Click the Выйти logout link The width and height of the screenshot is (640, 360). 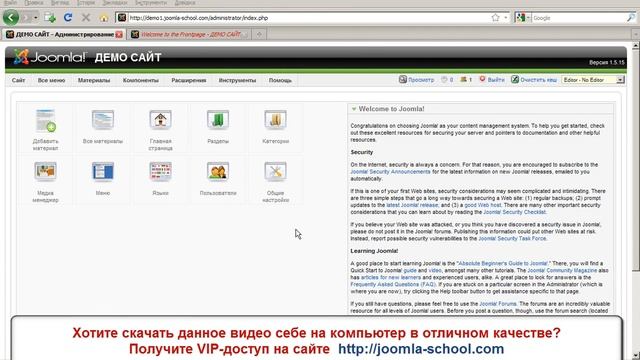click(x=492, y=80)
